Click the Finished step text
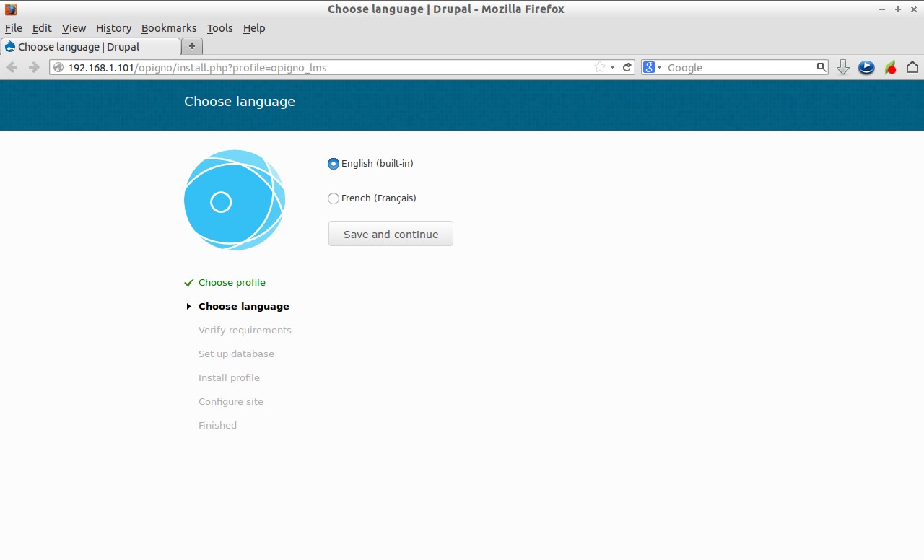Screen dimensions: 924x560 [x=217, y=425]
